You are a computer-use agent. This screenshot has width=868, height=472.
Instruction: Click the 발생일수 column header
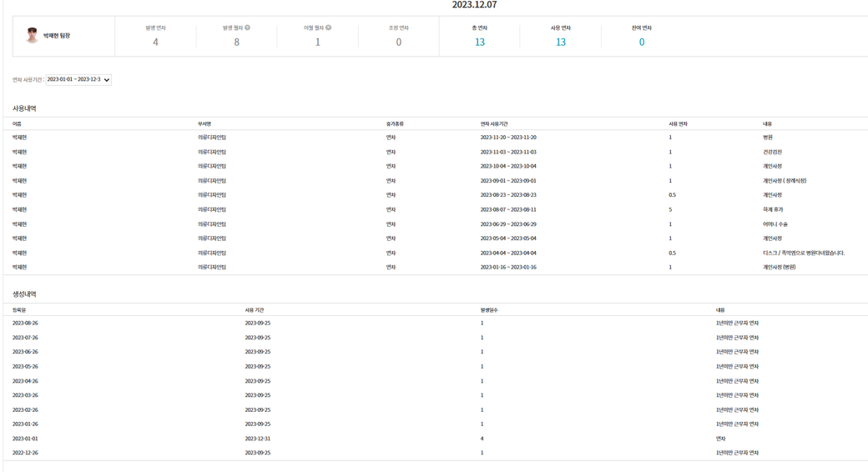(x=489, y=309)
